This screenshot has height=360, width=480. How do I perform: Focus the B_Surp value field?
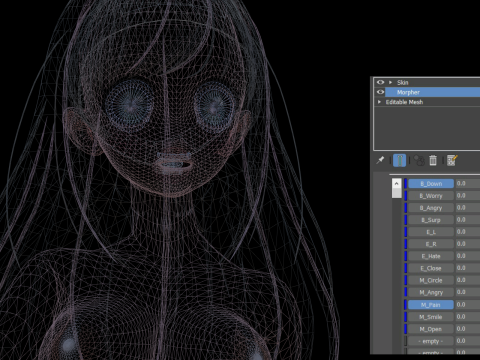pyautogui.click(x=468, y=220)
